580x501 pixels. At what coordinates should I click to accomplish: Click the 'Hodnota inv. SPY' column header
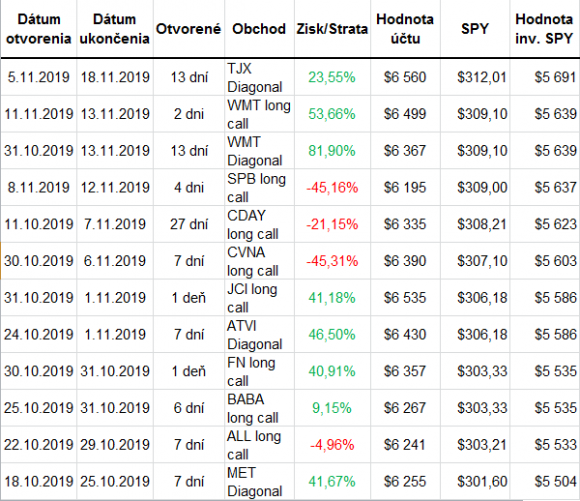pos(544,29)
